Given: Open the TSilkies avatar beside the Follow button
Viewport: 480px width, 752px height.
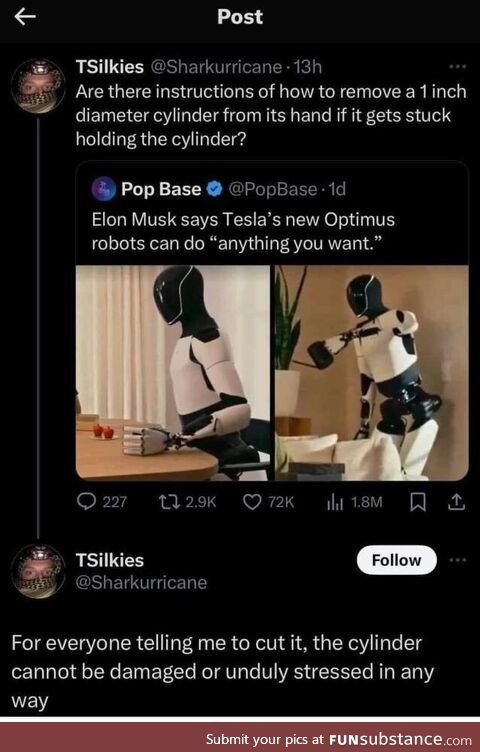Looking at the screenshot, I should pyautogui.click(x=38, y=571).
